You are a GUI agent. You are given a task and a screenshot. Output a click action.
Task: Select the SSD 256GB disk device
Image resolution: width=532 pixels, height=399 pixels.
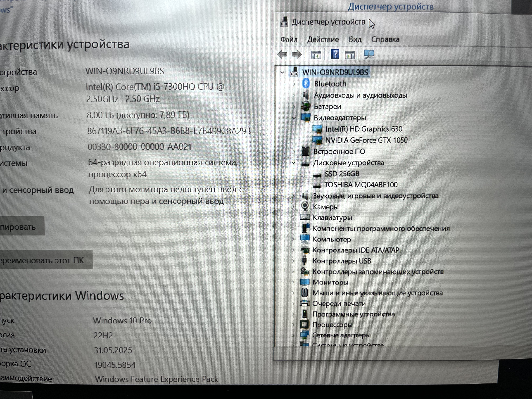(x=342, y=174)
